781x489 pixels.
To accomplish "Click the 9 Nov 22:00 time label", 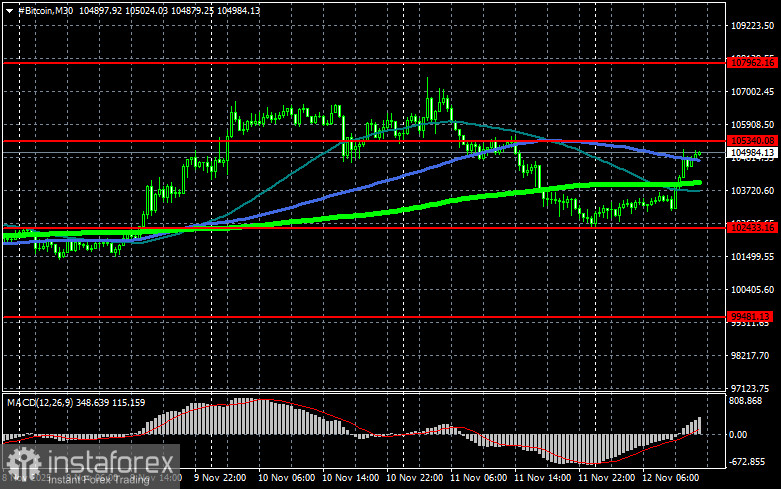I will (x=220, y=478).
